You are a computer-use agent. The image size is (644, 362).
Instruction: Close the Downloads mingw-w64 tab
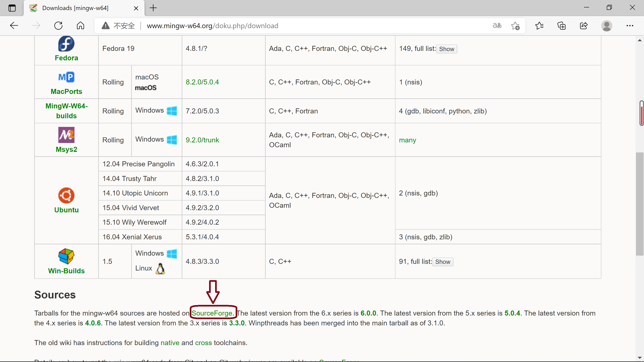click(x=136, y=8)
